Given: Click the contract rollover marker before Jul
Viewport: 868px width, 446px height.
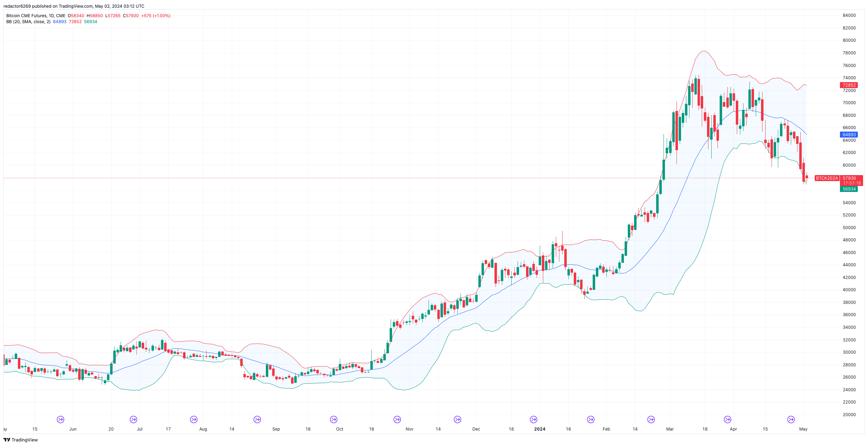Looking at the screenshot, I should (x=133, y=419).
